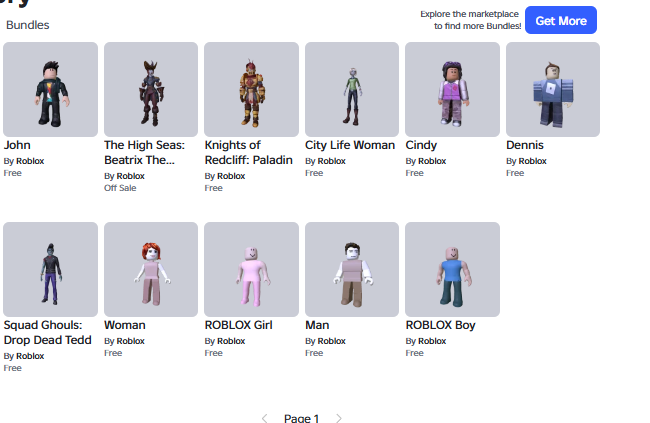Click the Off Sale label under Beatrix
Image resolution: width=650 pixels, height=423 pixels.
pos(120,188)
